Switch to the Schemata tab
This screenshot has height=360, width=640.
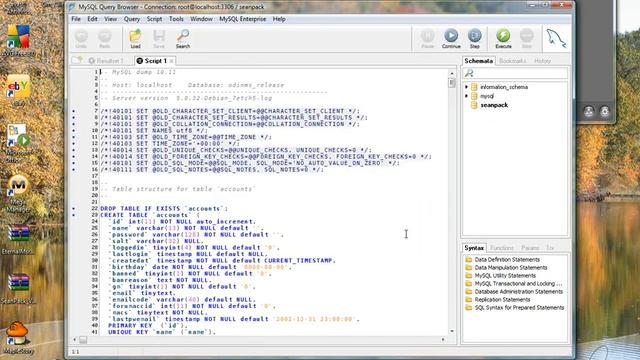(478, 61)
